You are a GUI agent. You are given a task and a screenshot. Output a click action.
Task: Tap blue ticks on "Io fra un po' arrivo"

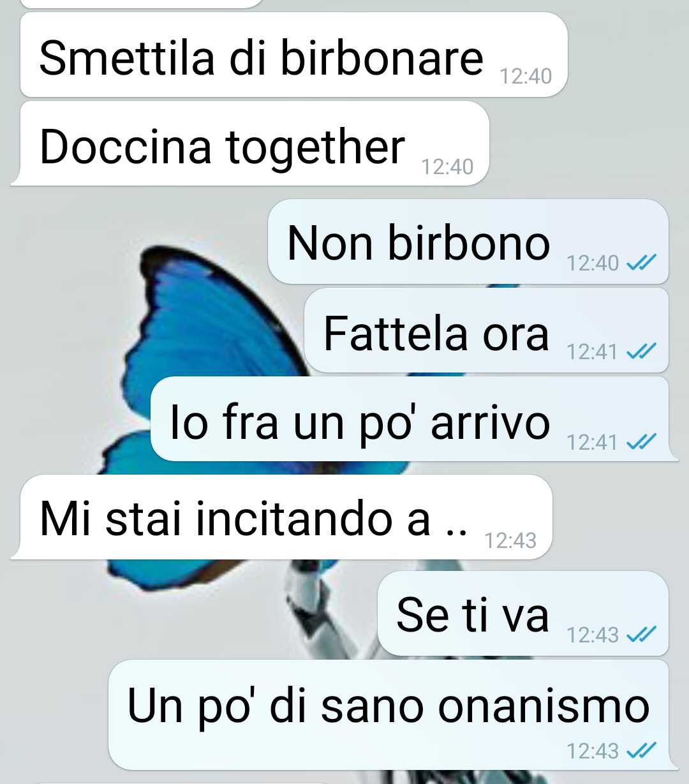(x=641, y=441)
